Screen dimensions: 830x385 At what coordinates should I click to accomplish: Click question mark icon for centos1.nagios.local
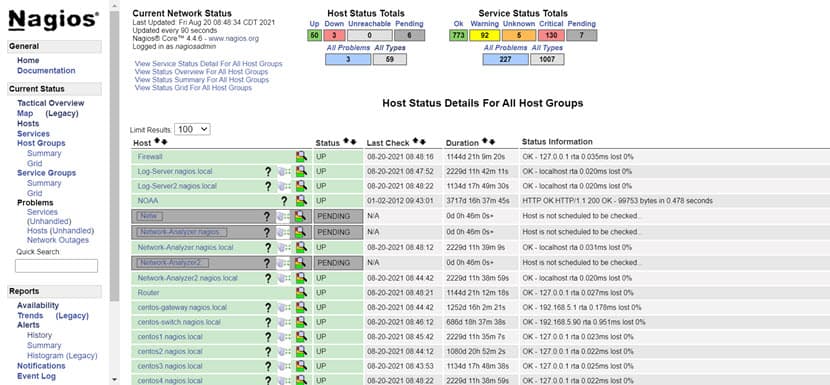click(268, 337)
